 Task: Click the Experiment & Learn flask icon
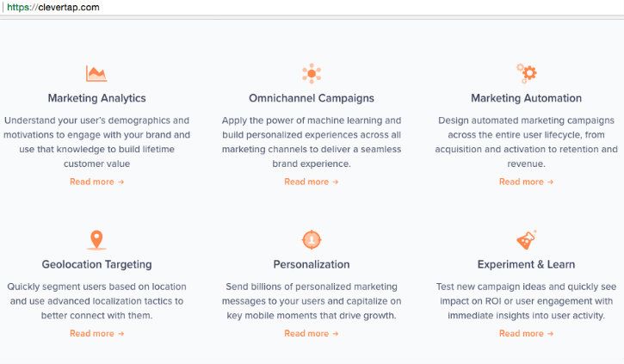click(526, 240)
